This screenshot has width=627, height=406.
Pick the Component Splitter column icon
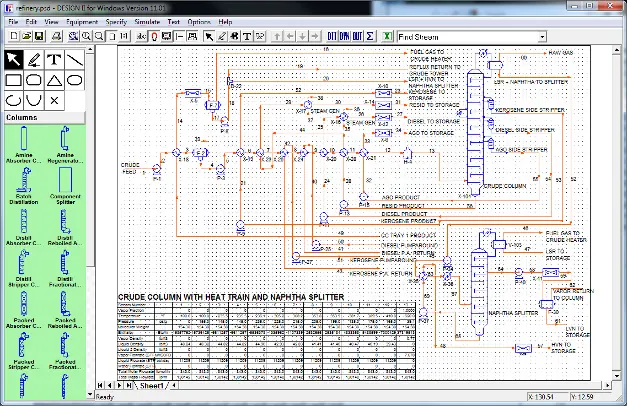pos(65,186)
